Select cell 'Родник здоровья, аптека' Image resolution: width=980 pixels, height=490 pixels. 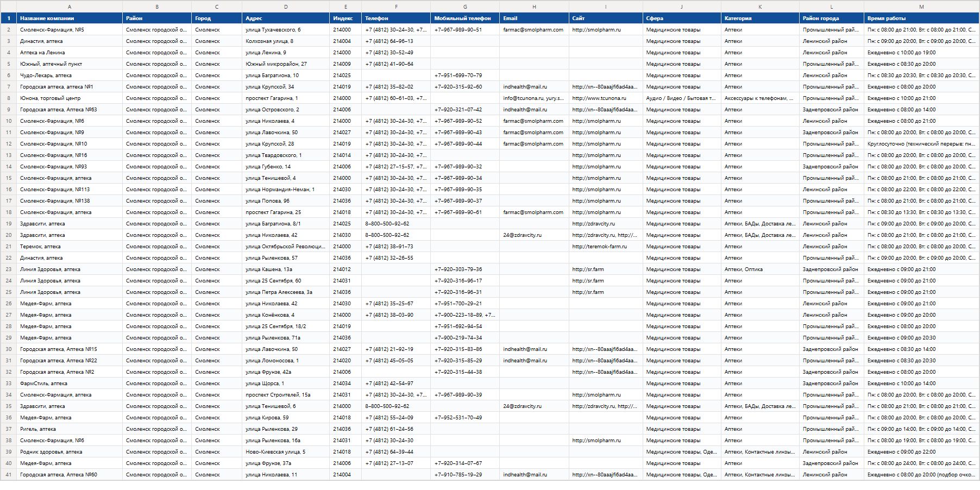pyautogui.click(x=70, y=452)
